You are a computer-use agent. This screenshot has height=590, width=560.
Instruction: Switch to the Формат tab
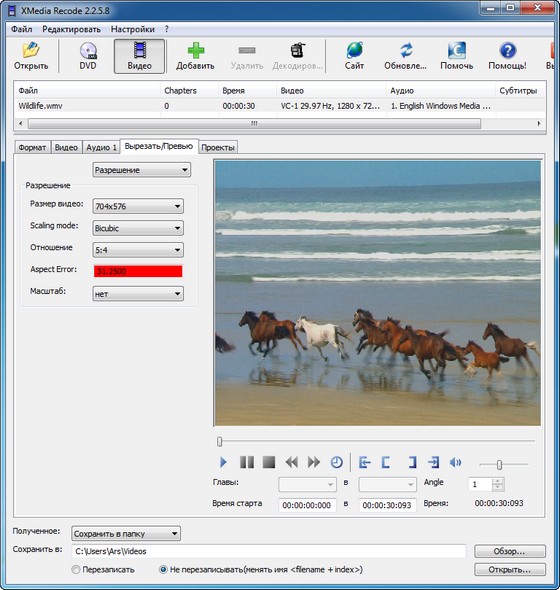(32, 147)
